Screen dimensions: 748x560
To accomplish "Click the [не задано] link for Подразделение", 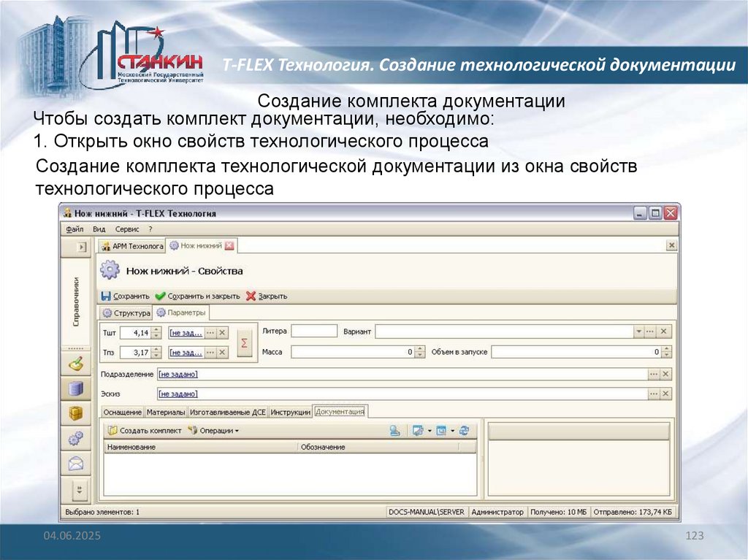I will point(178,375).
